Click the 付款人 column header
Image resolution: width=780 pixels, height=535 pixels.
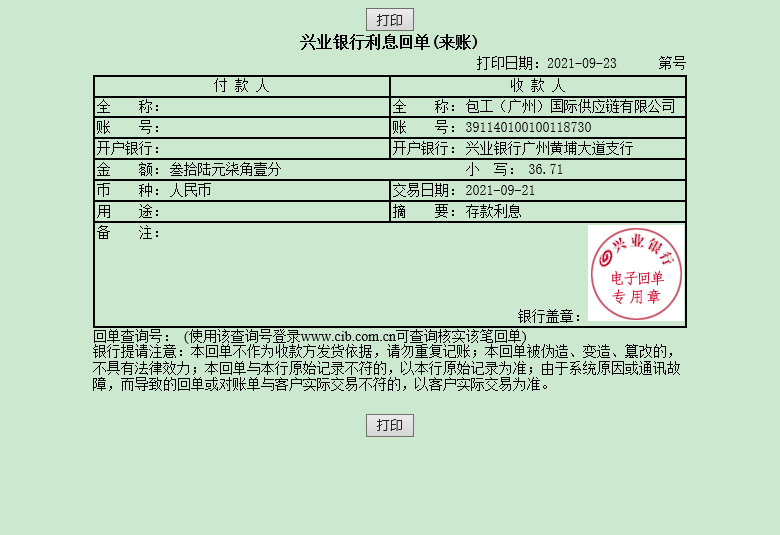click(241, 86)
